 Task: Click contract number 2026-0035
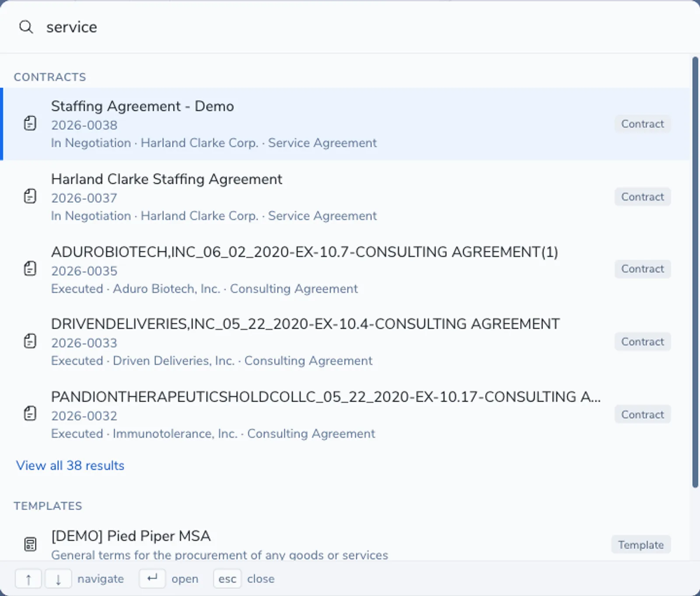click(x=84, y=271)
